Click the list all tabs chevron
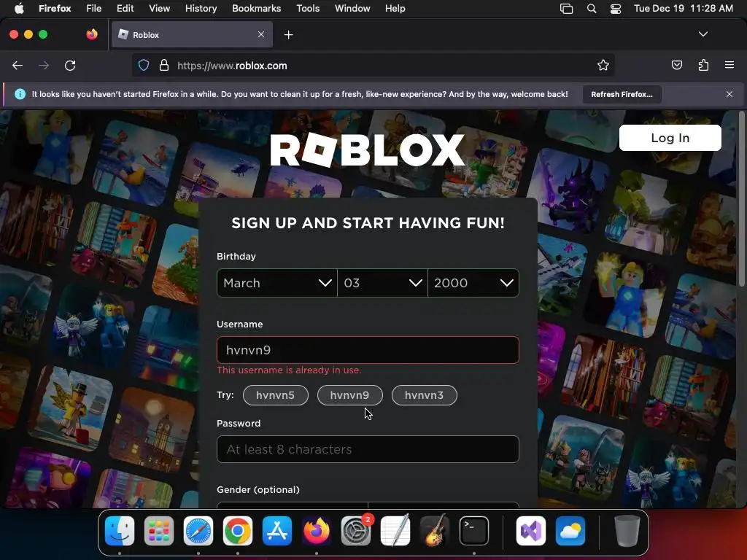 pos(703,34)
